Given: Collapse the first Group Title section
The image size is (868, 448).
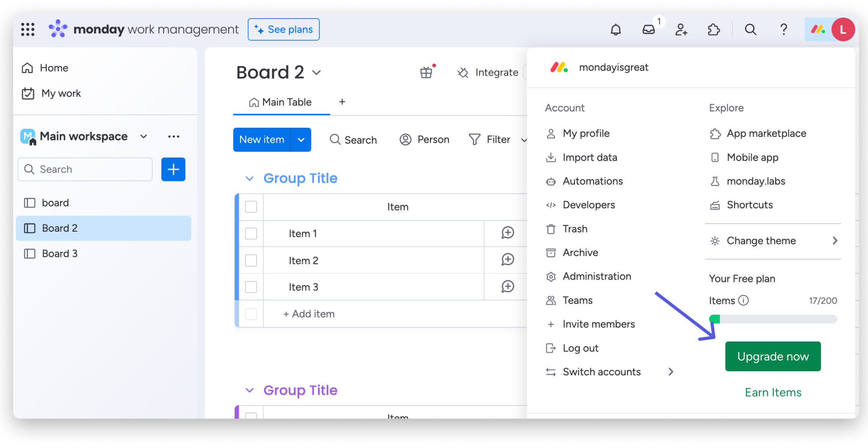Looking at the screenshot, I should (x=250, y=179).
